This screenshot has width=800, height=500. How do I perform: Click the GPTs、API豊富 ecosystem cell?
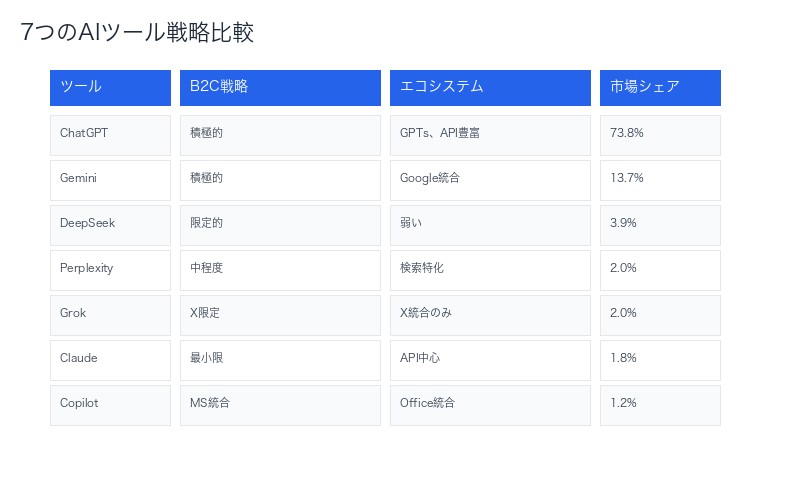pyautogui.click(x=490, y=133)
